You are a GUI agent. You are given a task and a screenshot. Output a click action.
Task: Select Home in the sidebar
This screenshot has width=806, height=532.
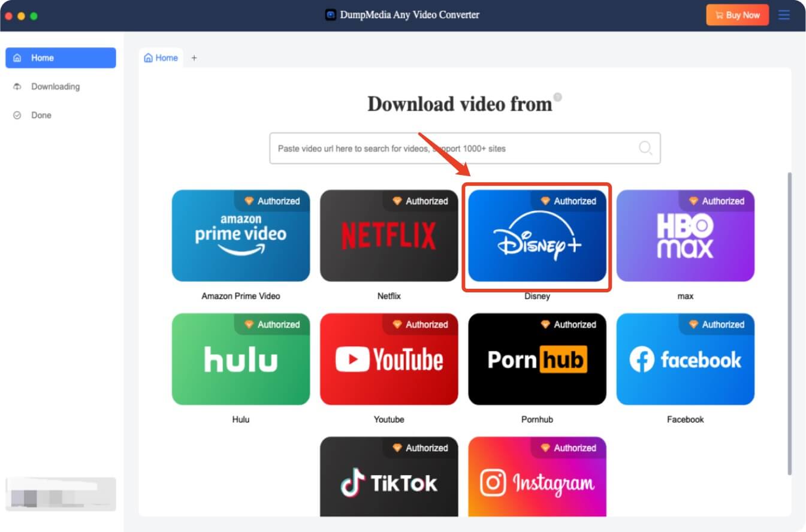coord(61,58)
